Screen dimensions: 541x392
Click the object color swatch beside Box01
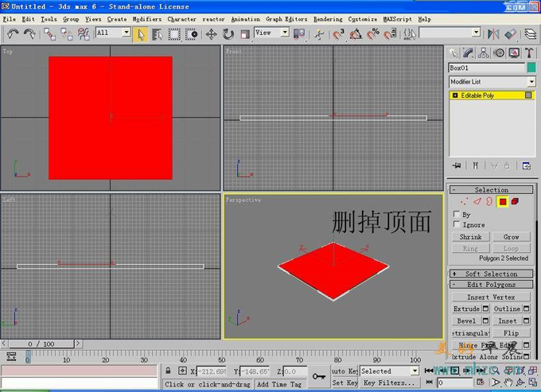[x=531, y=68]
